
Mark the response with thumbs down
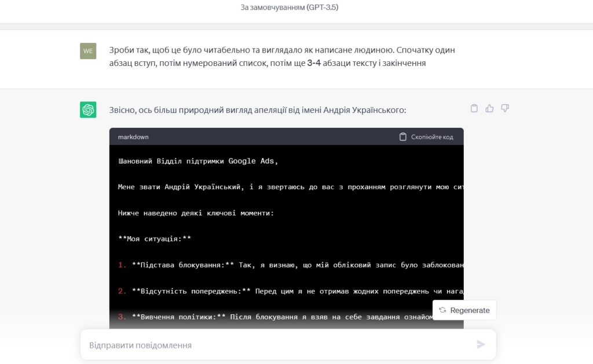coord(504,108)
